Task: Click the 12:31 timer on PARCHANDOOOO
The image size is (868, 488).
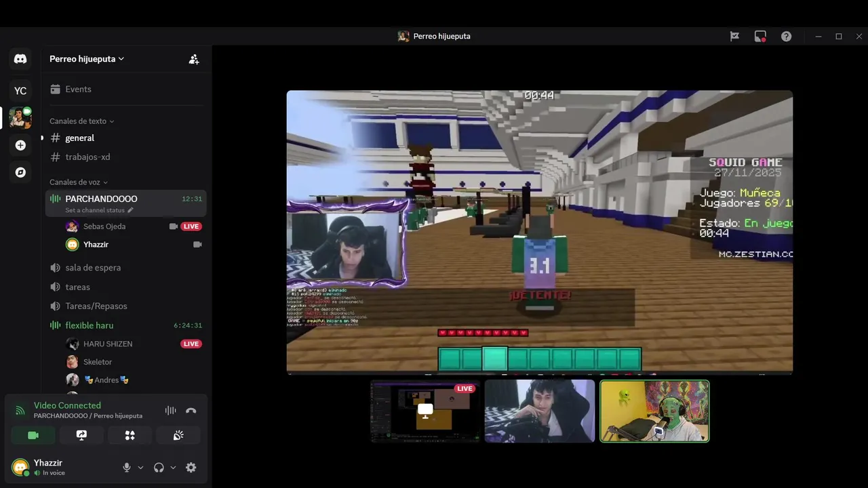Action: pyautogui.click(x=192, y=199)
